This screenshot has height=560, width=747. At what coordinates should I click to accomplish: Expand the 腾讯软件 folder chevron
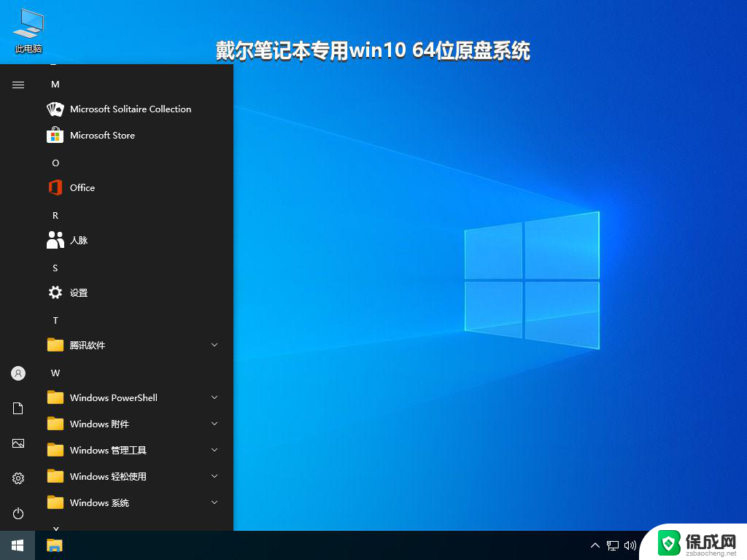click(x=214, y=345)
